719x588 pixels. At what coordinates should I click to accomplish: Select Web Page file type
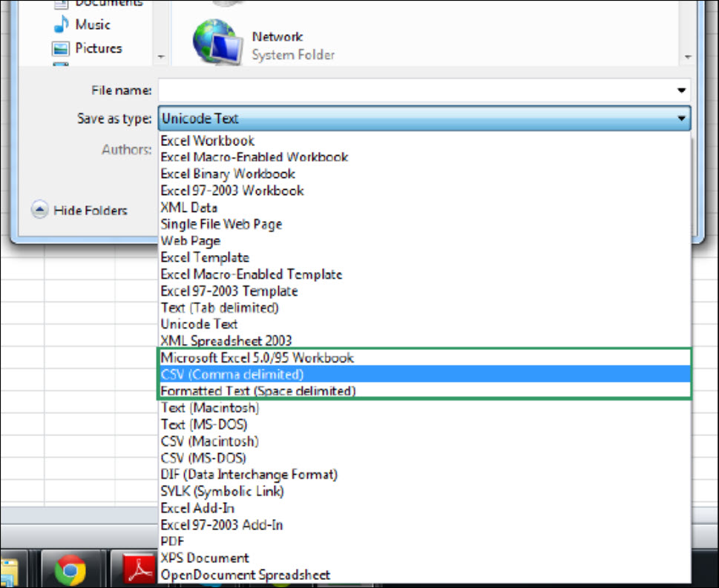point(424,240)
